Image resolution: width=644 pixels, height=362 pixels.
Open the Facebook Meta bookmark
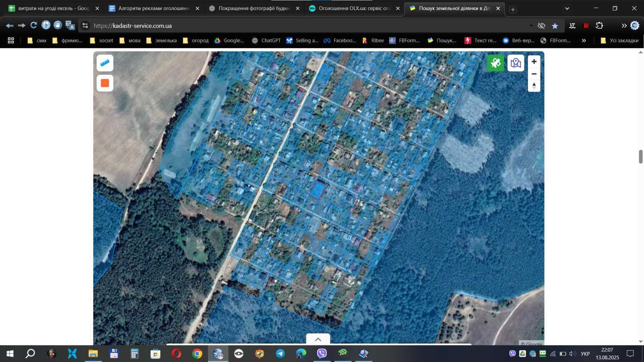(340, 41)
